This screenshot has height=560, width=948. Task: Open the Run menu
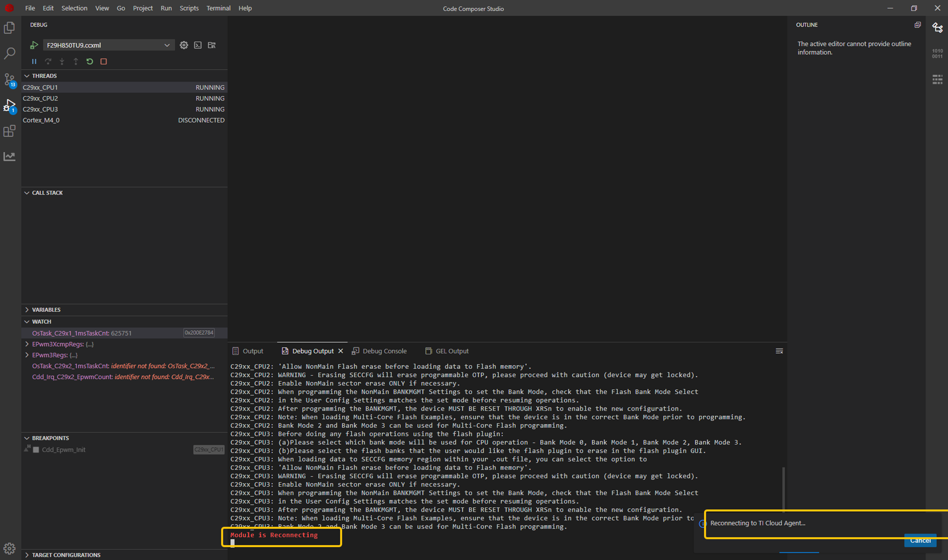tap(166, 8)
